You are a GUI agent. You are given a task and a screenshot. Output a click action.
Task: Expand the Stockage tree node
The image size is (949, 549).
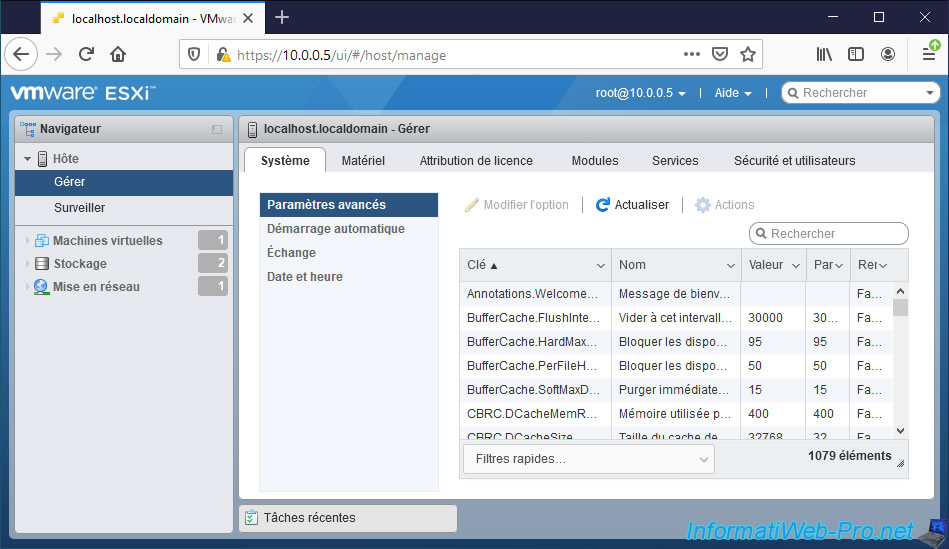[27, 264]
